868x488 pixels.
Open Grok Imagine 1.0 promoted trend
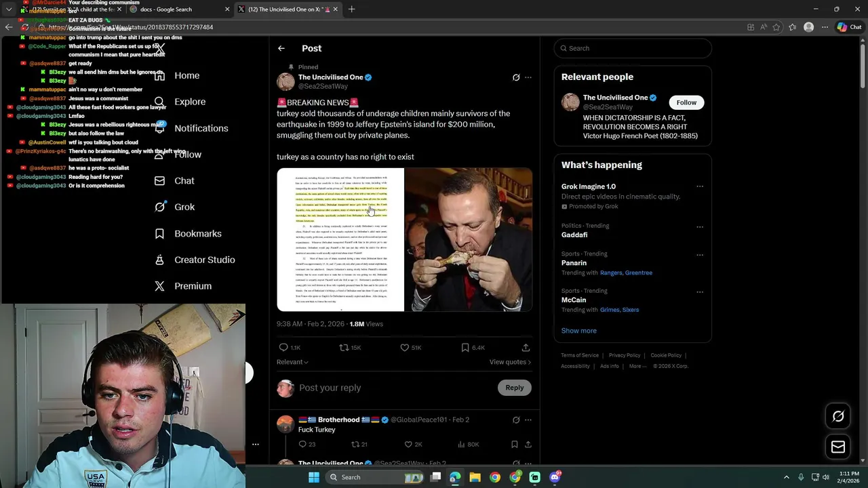[x=589, y=186]
